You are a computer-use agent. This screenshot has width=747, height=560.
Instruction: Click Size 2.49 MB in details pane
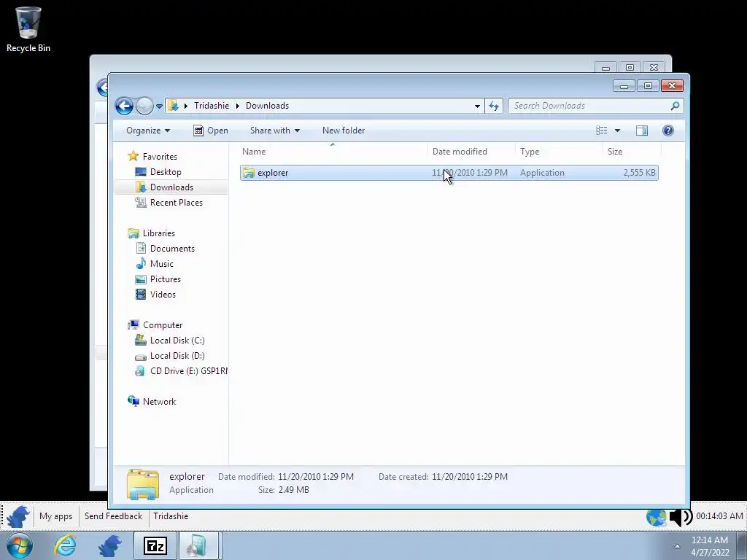coord(284,489)
